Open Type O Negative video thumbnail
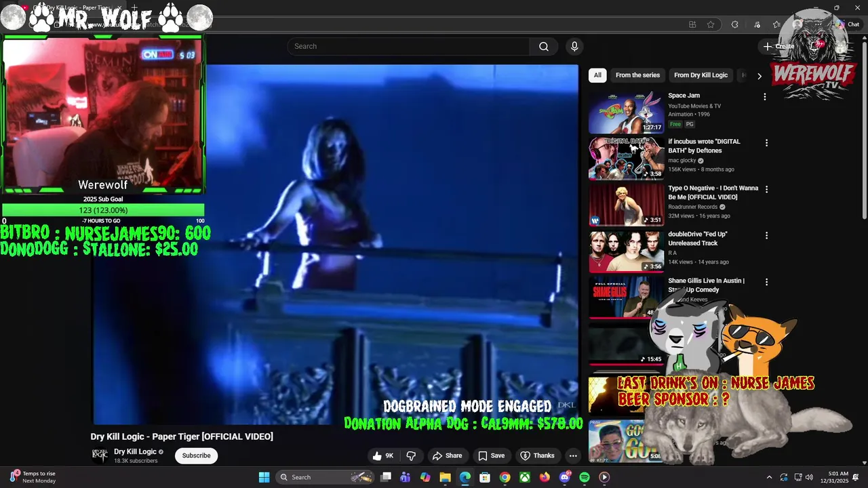Image resolution: width=868 pixels, height=488 pixels. (x=627, y=205)
